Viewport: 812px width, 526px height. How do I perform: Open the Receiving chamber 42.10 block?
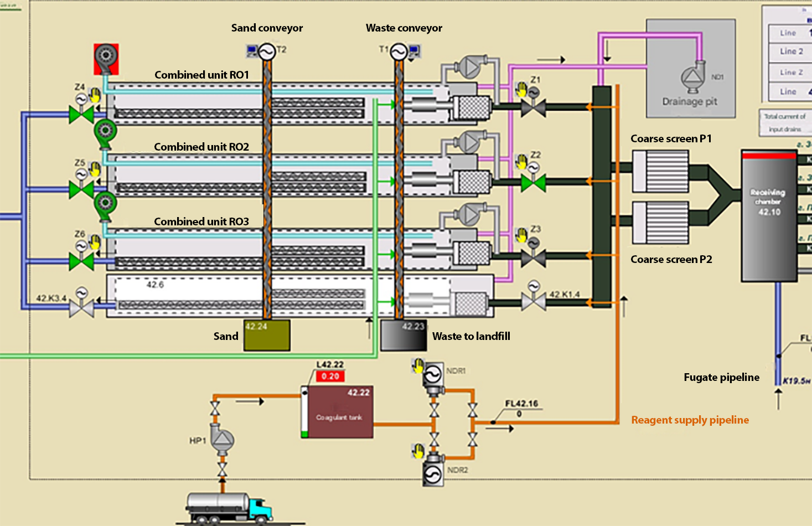[769, 216]
